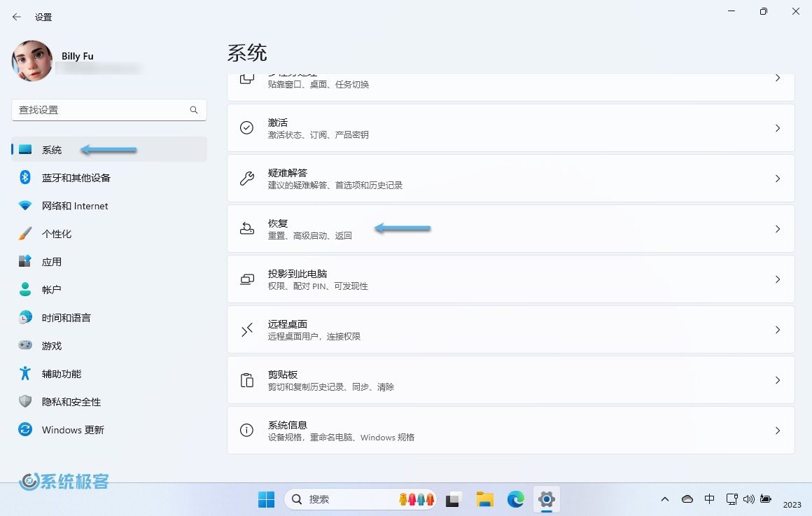Launch Microsoft Edge from the taskbar

516,499
